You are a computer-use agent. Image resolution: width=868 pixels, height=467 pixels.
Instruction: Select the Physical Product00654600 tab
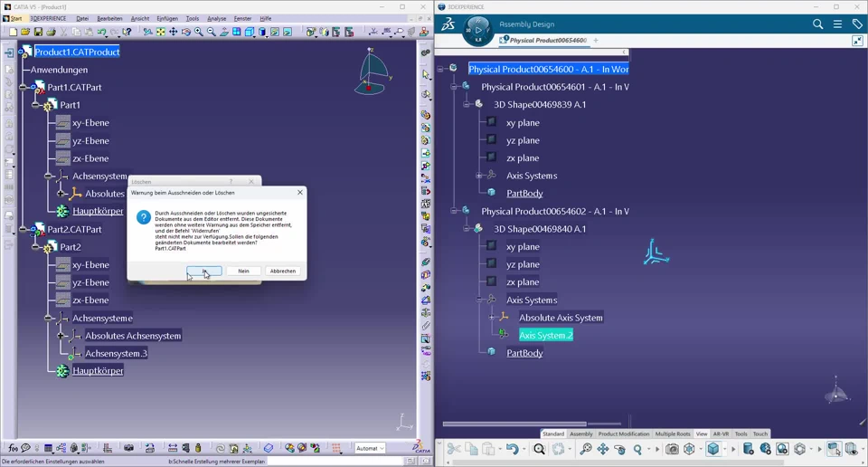[543, 41]
